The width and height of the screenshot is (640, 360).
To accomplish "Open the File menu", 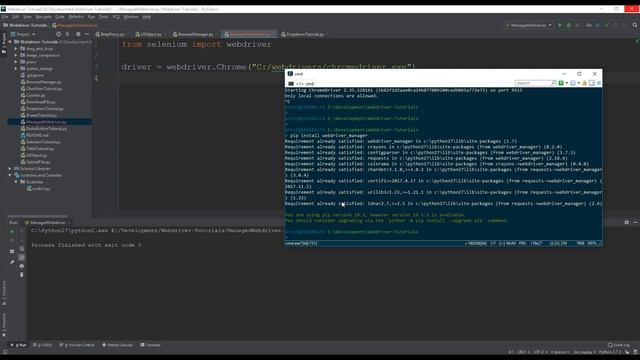I will point(5,17).
